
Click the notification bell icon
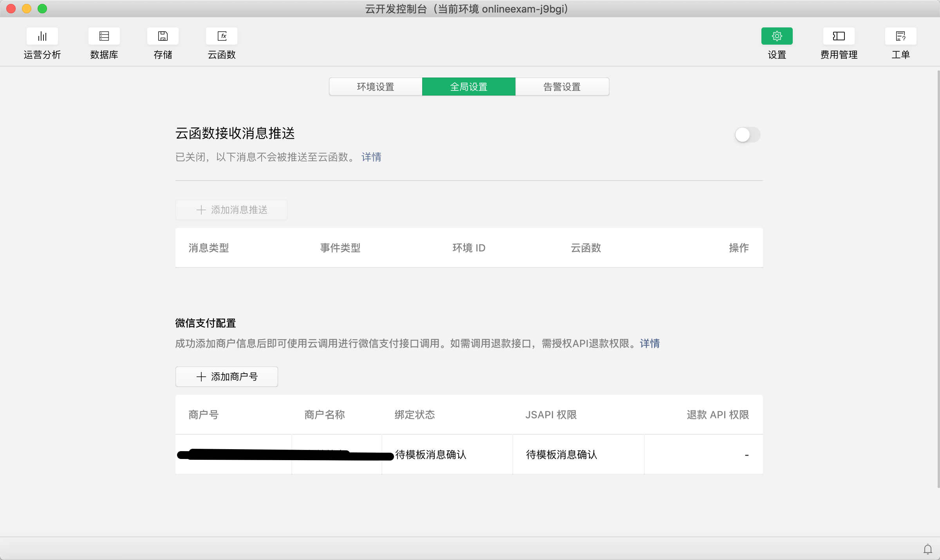click(927, 549)
